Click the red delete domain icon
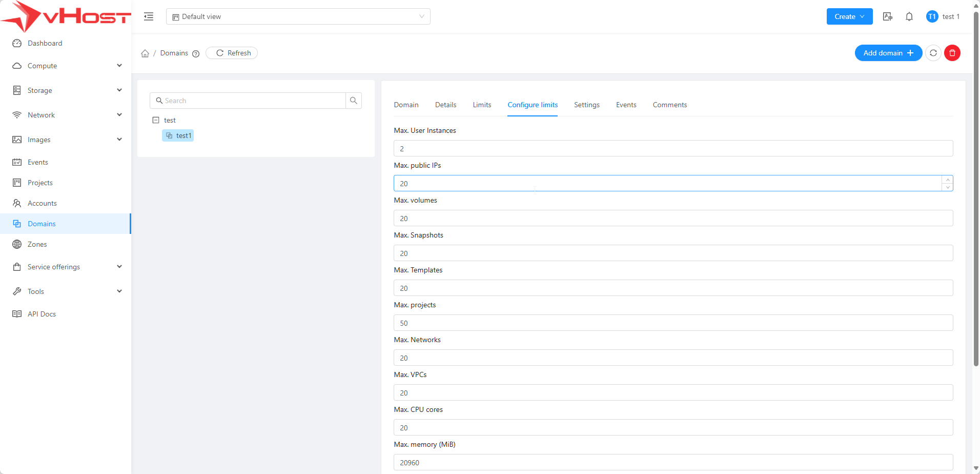980x474 pixels. click(x=952, y=53)
